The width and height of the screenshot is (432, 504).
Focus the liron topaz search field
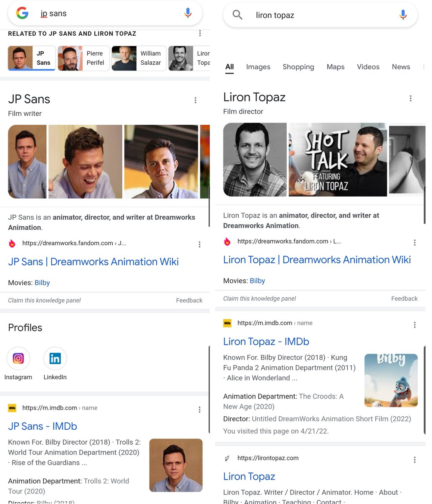click(319, 15)
